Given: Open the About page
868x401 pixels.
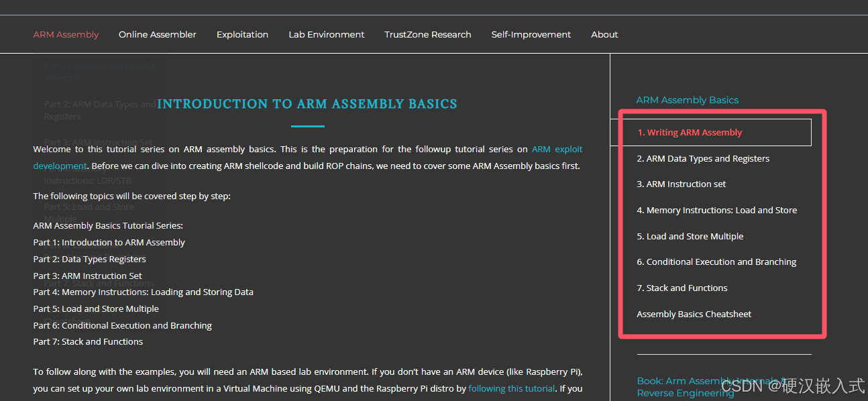Looking at the screenshot, I should coord(604,34).
